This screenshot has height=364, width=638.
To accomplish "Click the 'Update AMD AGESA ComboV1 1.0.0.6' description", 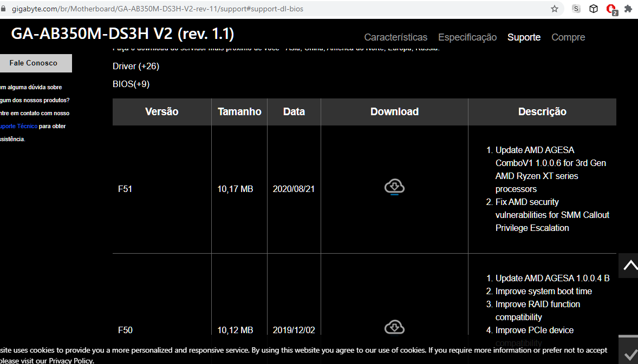I will (x=550, y=169).
